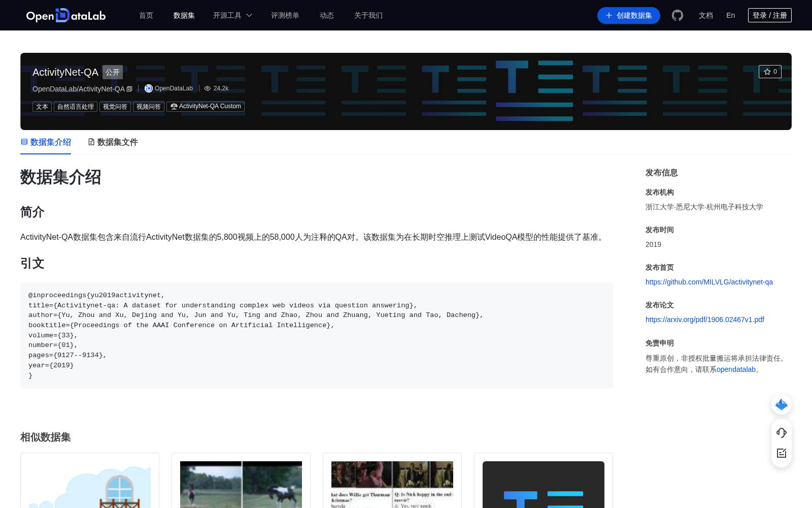Open the GitHub icon link in header
Image resolution: width=812 pixels, height=508 pixels.
point(678,15)
